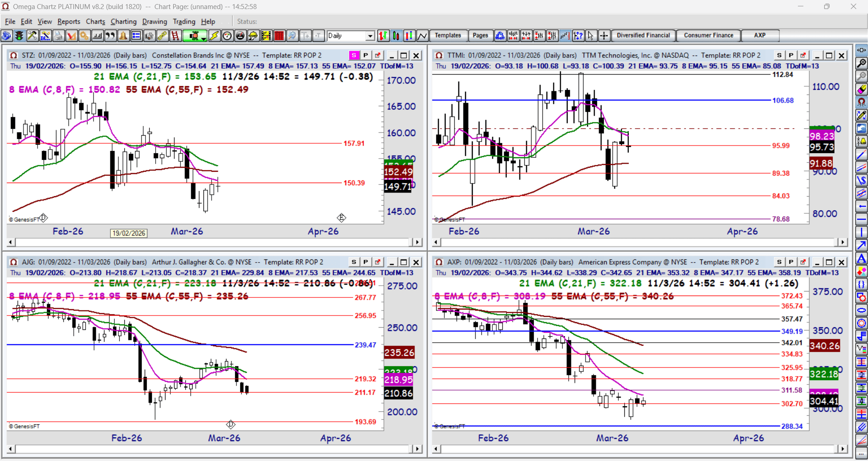Toggle the S button on AXP chart
This screenshot has height=461, width=868.
(779, 262)
